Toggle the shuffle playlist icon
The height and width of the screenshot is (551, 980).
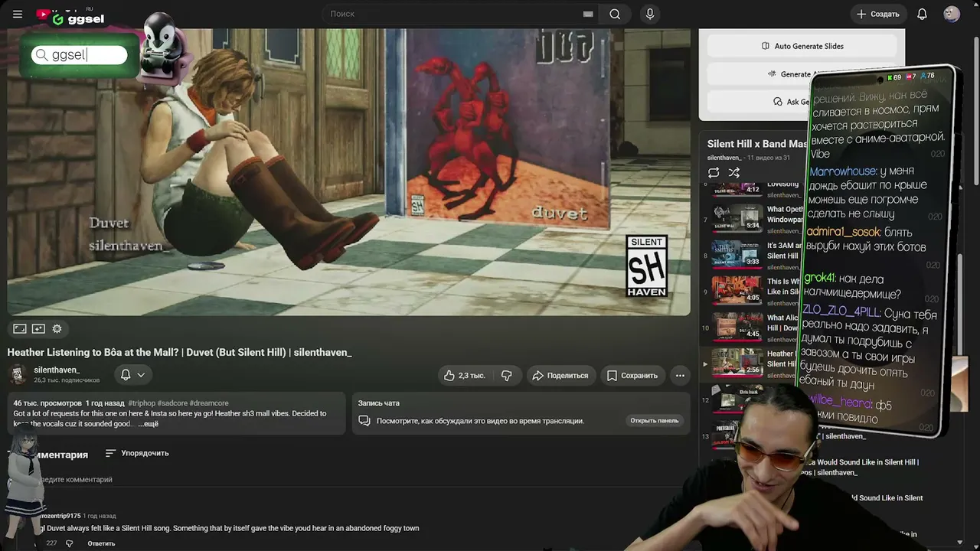coord(734,172)
